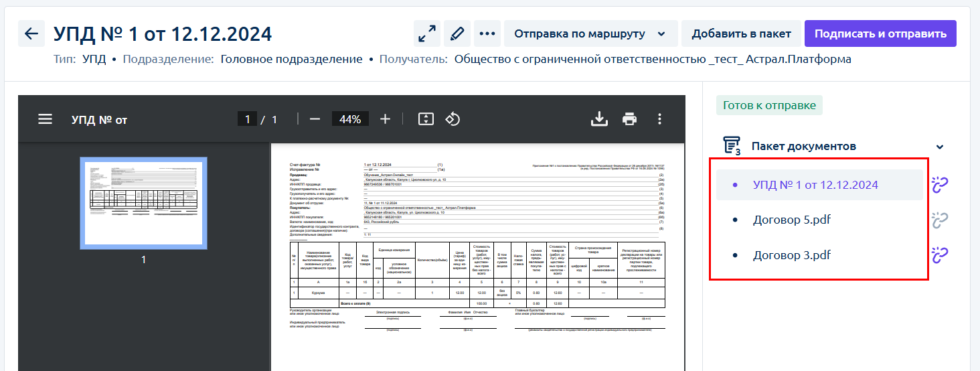
Task: Select УПД № 1 от 12.12.2024 in package
Action: click(820, 185)
